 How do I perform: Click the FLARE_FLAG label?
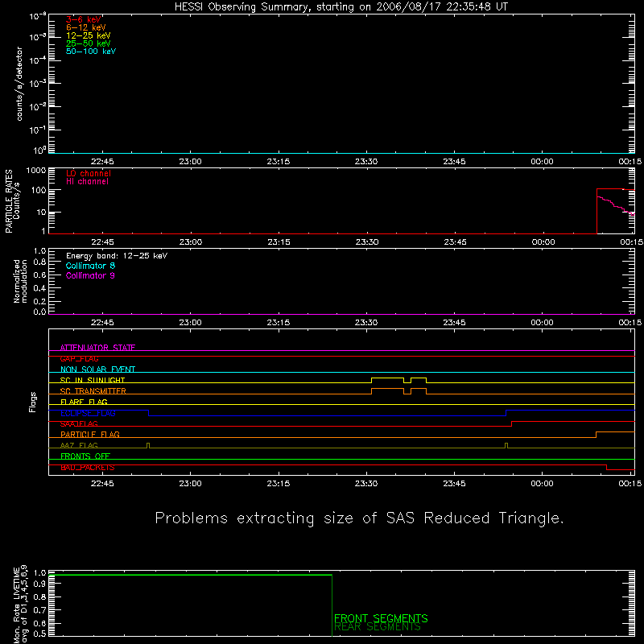click(x=84, y=402)
